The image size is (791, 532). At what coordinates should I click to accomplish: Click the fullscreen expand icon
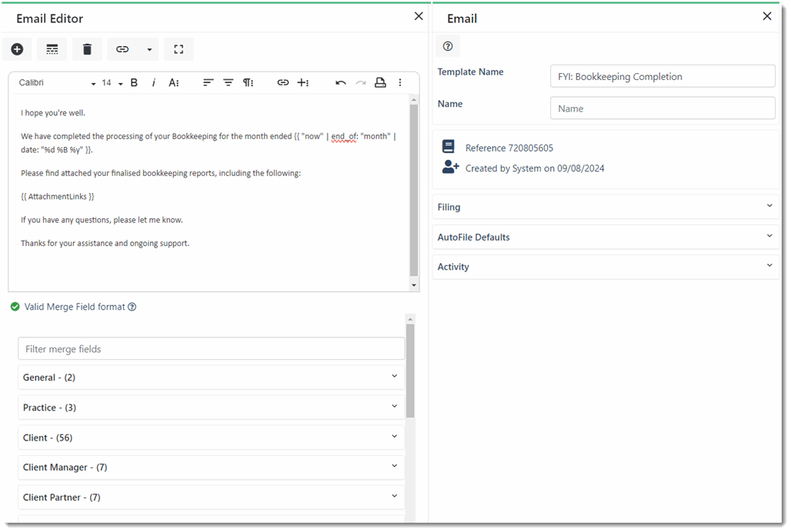[179, 49]
